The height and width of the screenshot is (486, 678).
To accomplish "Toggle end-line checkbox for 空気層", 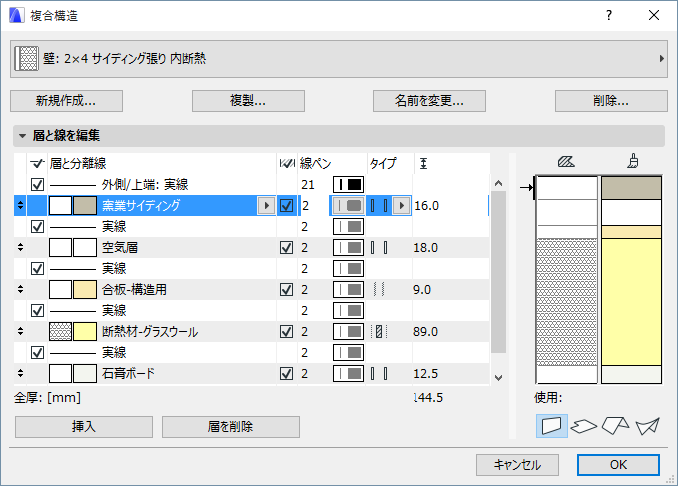I will coord(287,248).
